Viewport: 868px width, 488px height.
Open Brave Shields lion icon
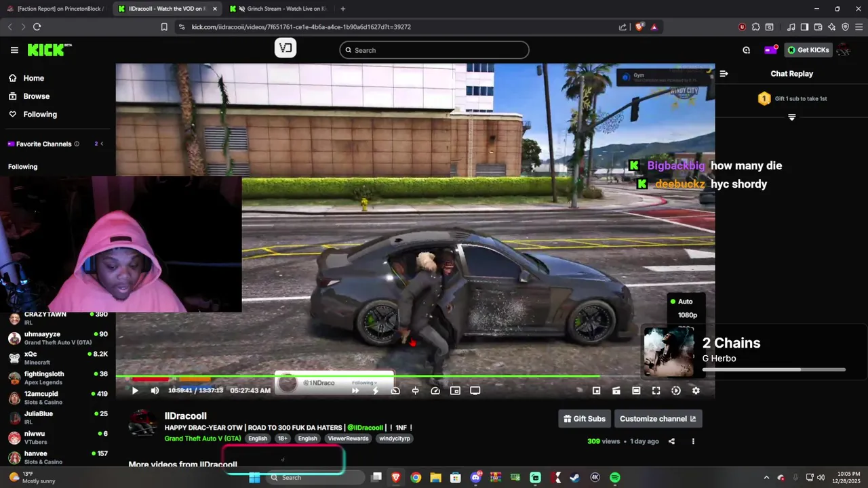point(639,27)
